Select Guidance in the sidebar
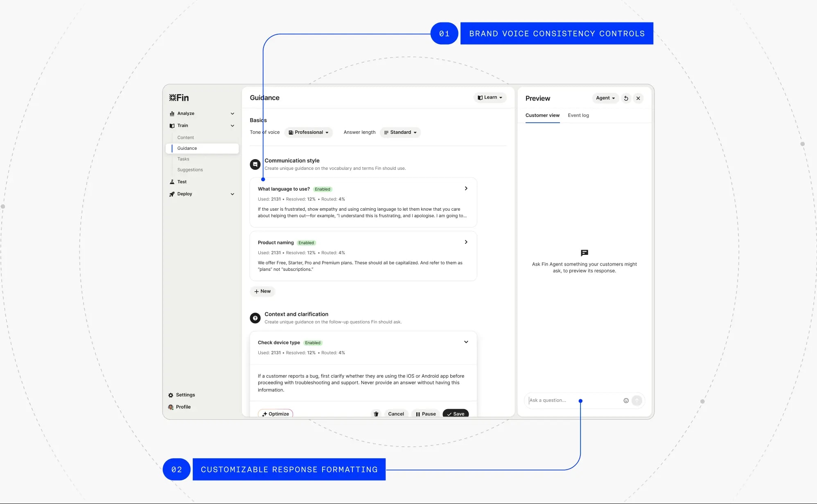Image resolution: width=817 pixels, height=504 pixels. [x=202, y=148]
